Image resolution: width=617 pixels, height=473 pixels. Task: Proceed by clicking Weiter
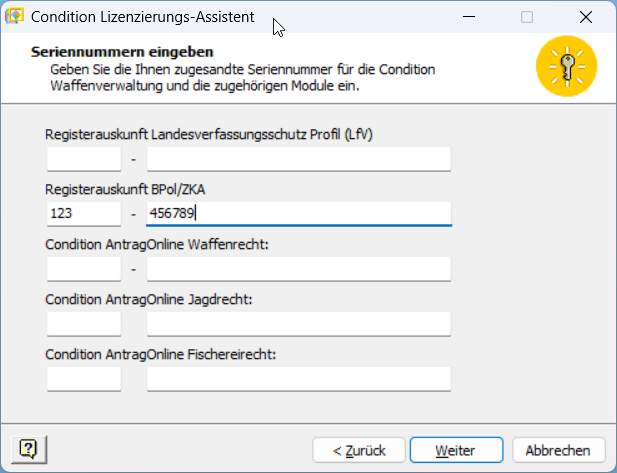(455, 450)
